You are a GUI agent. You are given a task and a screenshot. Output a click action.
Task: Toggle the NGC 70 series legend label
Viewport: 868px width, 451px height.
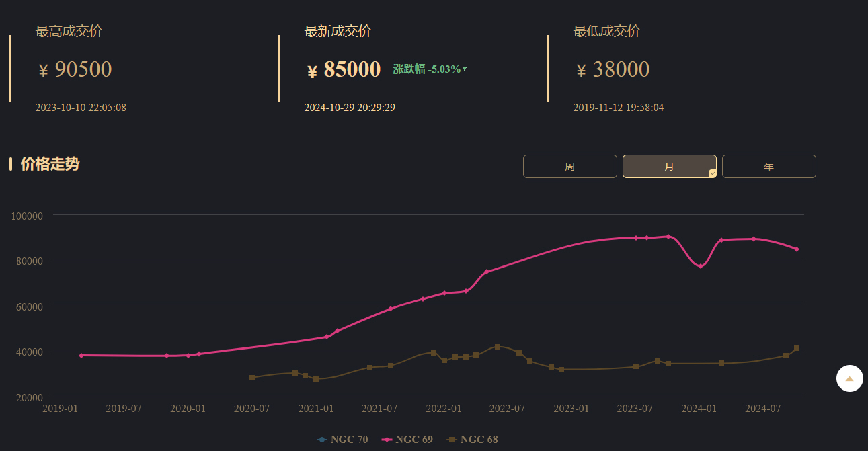point(349,440)
